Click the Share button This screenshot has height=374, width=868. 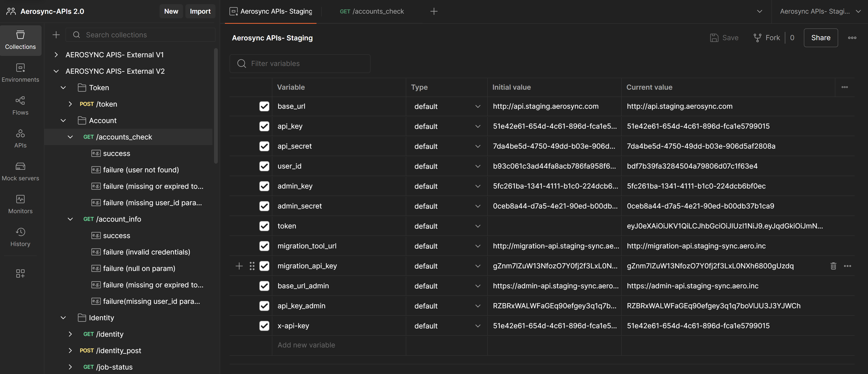tap(821, 38)
